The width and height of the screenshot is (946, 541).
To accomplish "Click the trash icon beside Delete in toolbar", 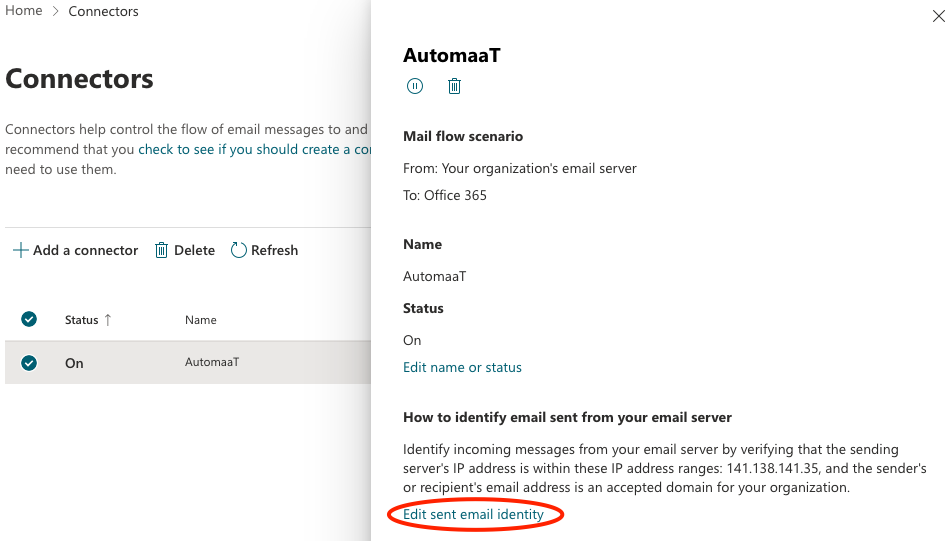I will pyautogui.click(x=161, y=250).
